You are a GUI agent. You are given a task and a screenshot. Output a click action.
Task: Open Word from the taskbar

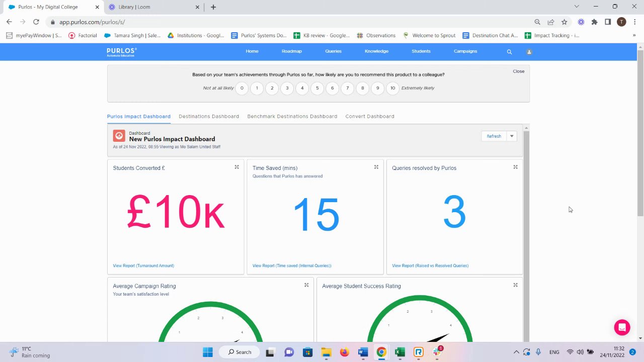(x=363, y=352)
